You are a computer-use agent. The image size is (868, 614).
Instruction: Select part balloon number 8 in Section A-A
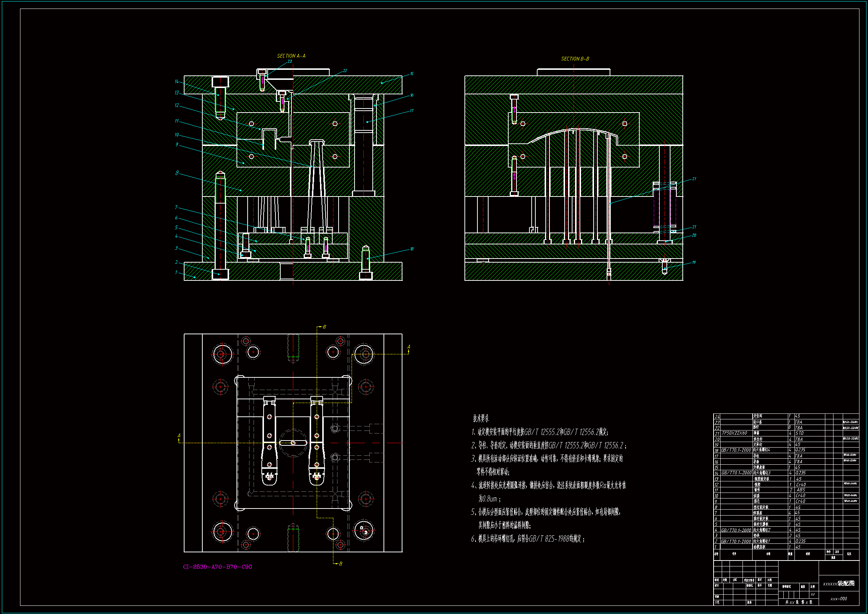coord(177,173)
